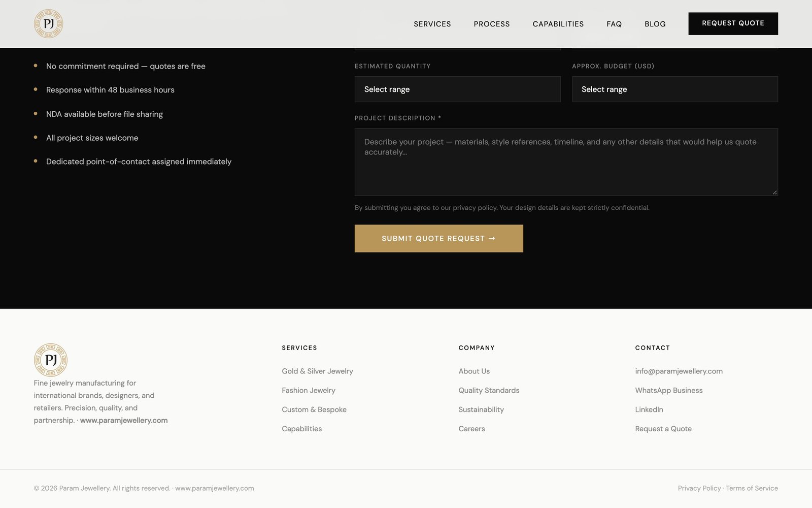
Task: Click the 'Estimated Quantity' label
Action: 392,66
